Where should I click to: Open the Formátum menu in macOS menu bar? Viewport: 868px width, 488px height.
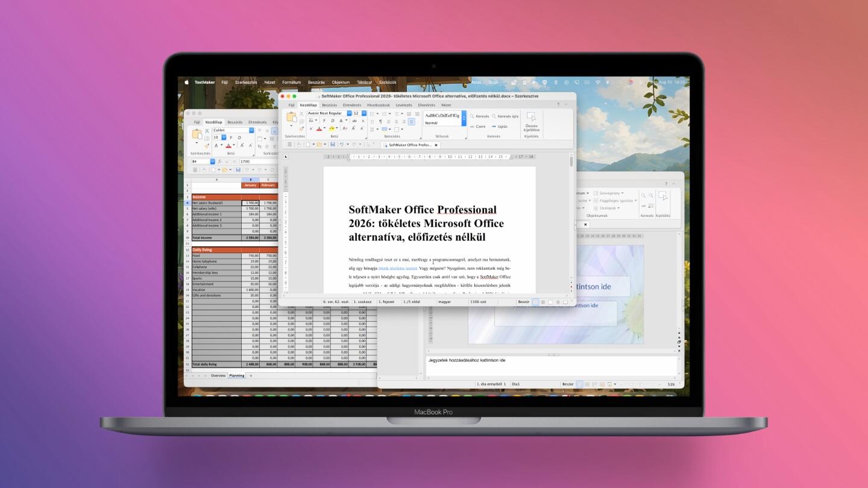tap(291, 82)
